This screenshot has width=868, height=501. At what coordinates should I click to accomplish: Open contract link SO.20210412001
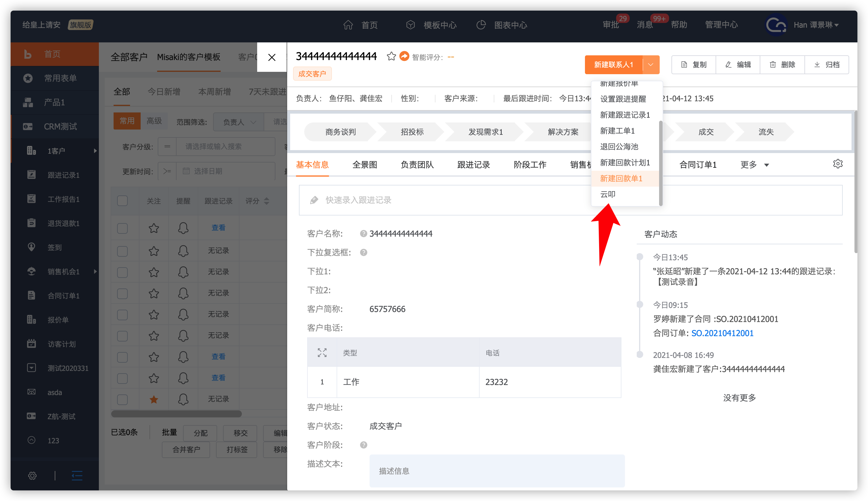(x=722, y=333)
